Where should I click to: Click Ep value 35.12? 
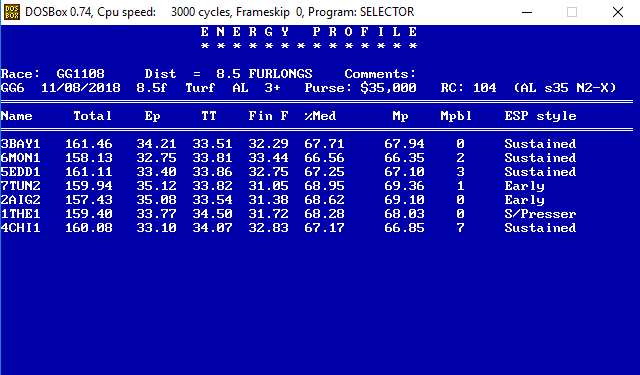[156, 186]
